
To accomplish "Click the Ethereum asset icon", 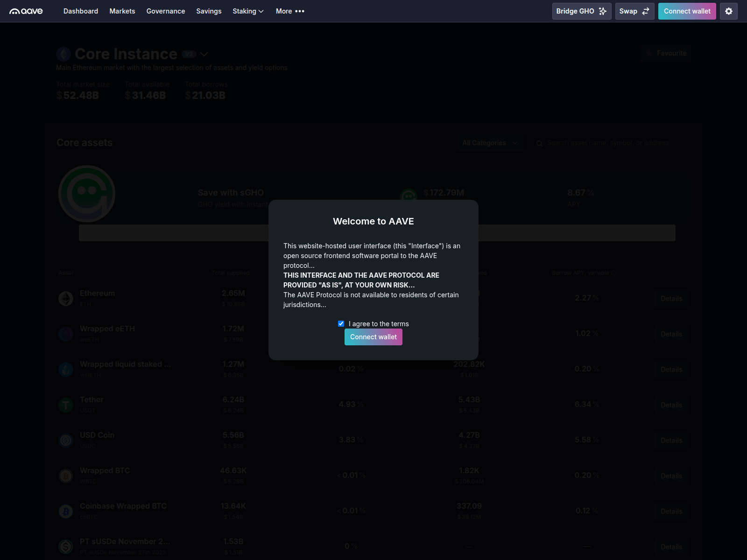I will [x=65, y=298].
